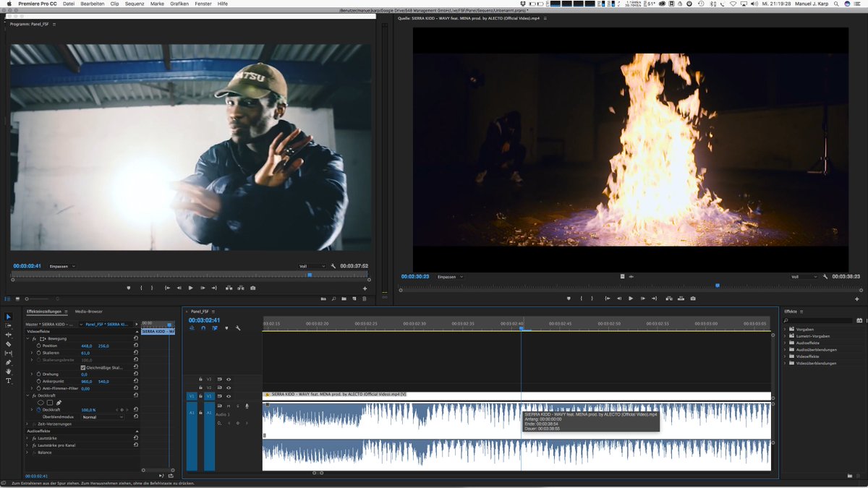Open Source monitor settings wrench
Viewport: 868px width, 488px height.
tap(825, 277)
